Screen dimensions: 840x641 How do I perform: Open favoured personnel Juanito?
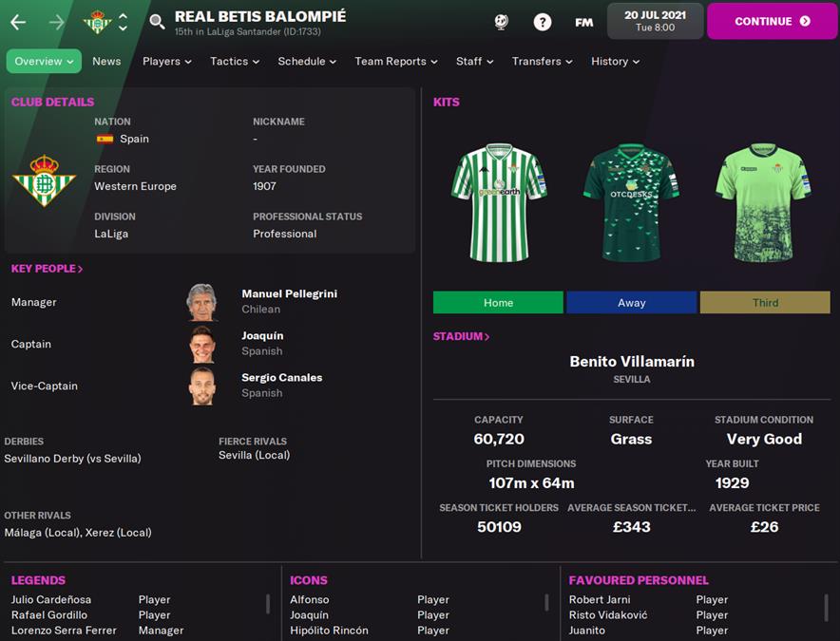click(x=587, y=631)
